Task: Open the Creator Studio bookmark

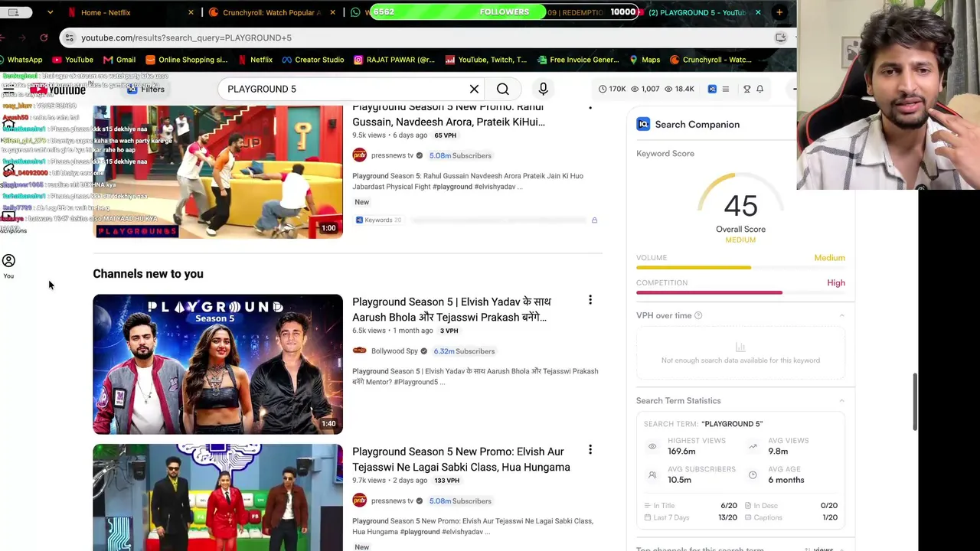Action: [312, 60]
